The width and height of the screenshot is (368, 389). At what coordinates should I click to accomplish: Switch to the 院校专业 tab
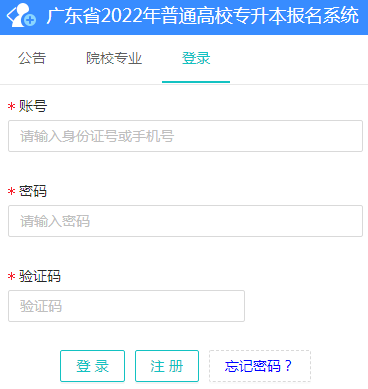[x=114, y=58]
